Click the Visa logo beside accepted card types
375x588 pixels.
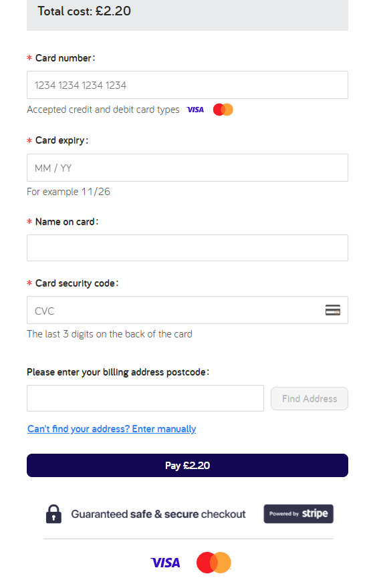pos(195,110)
